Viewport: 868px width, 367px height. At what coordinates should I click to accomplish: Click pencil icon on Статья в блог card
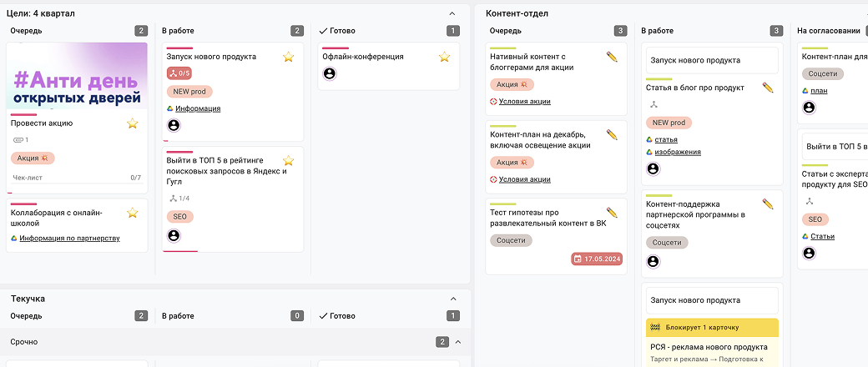click(x=768, y=88)
